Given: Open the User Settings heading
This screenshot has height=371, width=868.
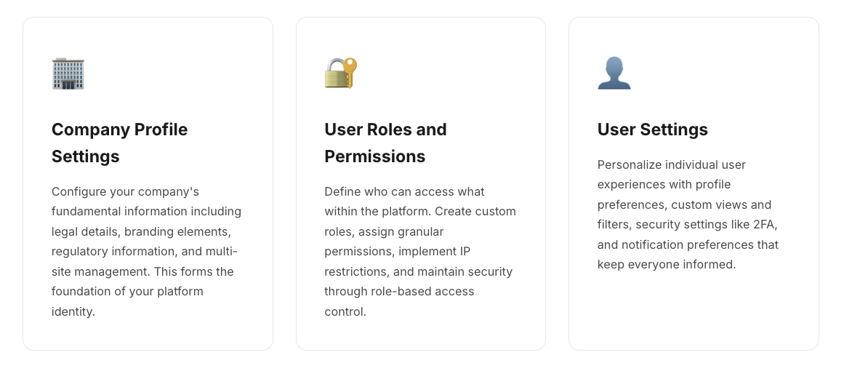Looking at the screenshot, I should (652, 129).
